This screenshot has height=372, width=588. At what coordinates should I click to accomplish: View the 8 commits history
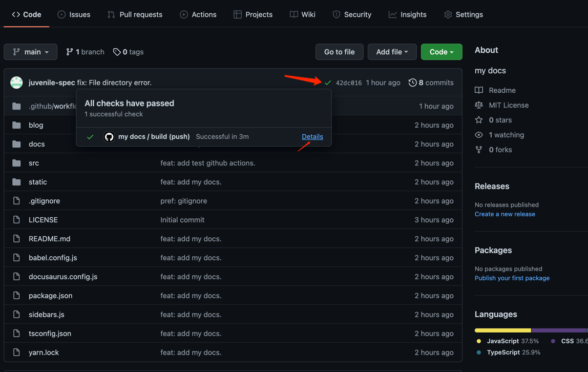tap(431, 82)
